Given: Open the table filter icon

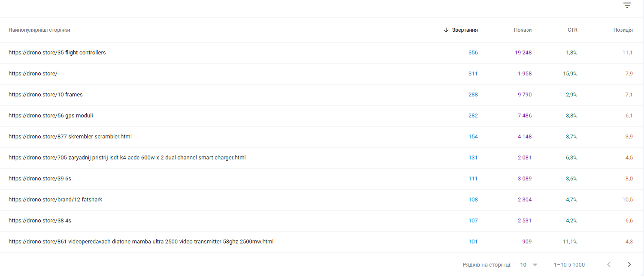Looking at the screenshot, I should coord(627,5).
